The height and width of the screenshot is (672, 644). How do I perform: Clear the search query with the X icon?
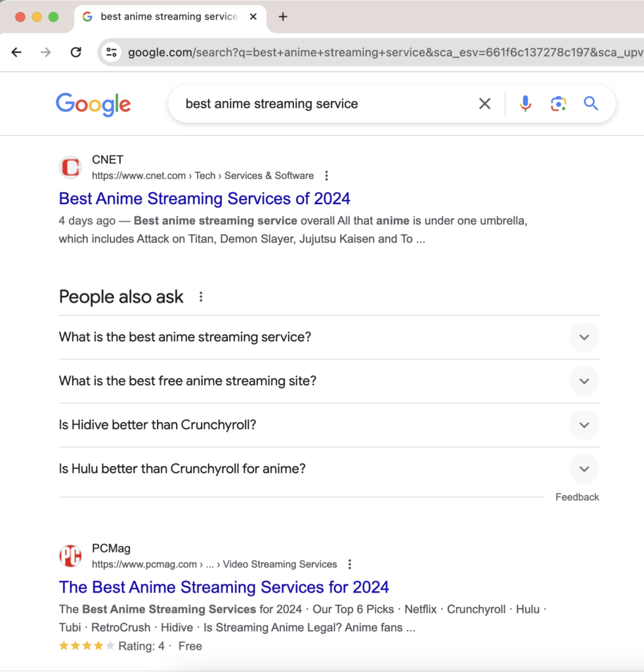pos(484,103)
